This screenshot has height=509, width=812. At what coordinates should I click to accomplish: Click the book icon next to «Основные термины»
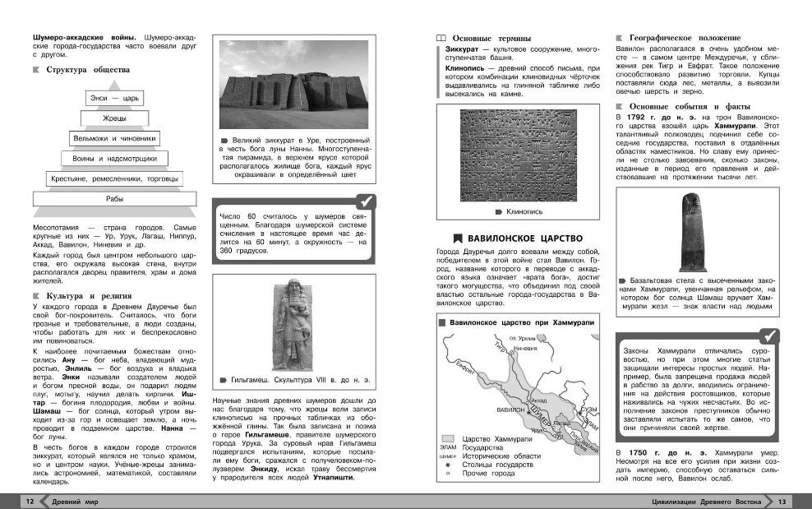pyautogui.click(x=441, y=38)
